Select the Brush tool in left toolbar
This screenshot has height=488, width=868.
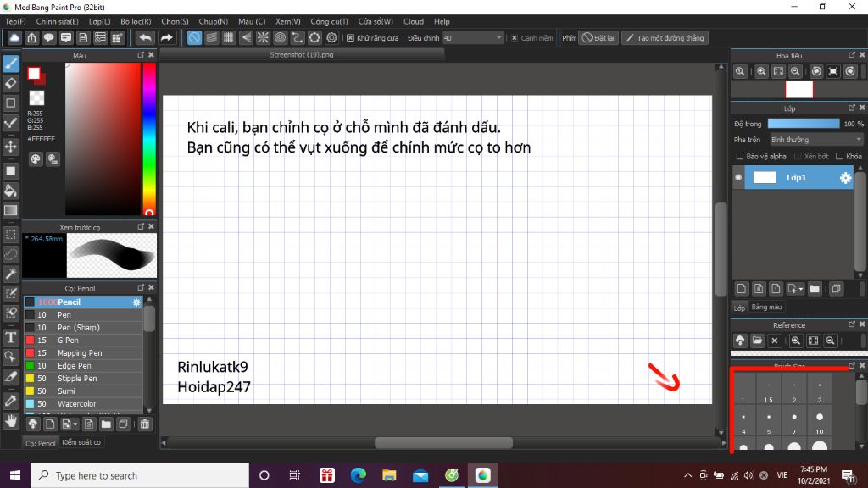click(11, 64)
